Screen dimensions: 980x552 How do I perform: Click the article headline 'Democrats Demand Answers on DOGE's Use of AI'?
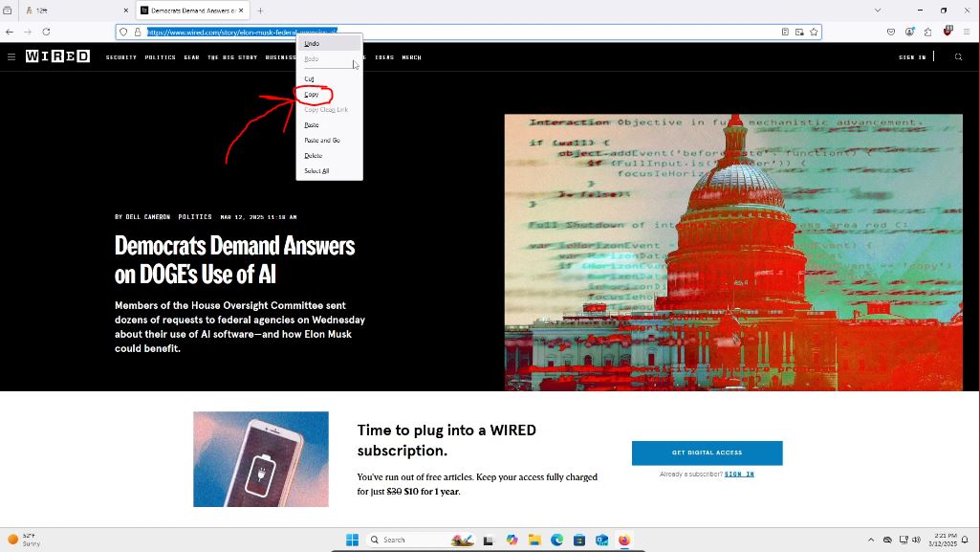[234, 259]
